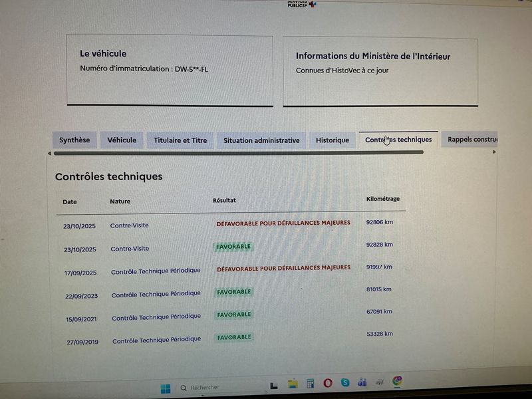The height and width of the screenshot is (399, 532).
Task: Click the Connues d'HistoVec à ce jour text
Action: coord(342,70)
